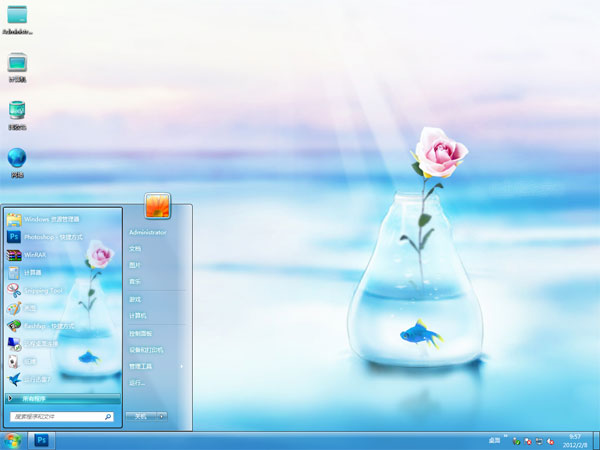Click the Start orb button
This screenshot has width=600, height=450.
pos(12,440)
